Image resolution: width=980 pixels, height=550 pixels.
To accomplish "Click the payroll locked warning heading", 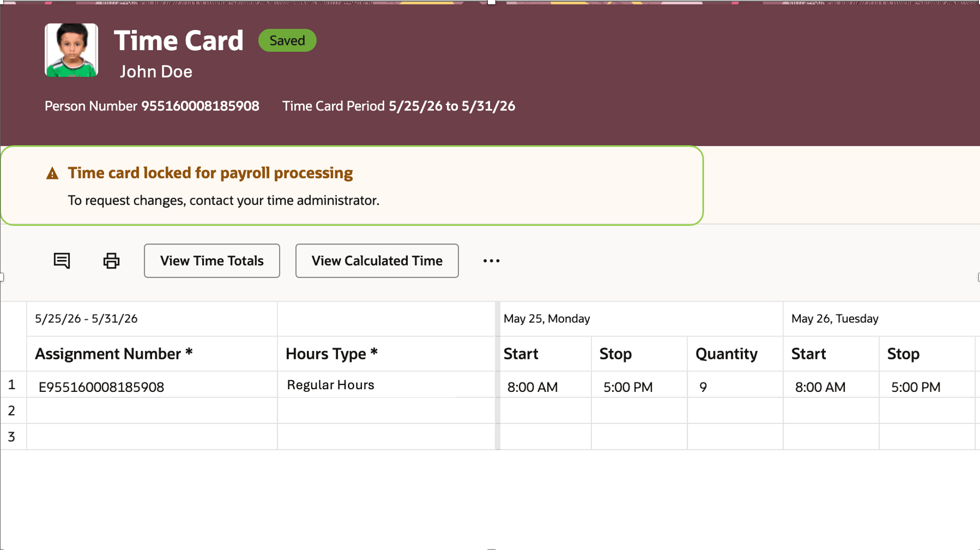I will [210, 173].
